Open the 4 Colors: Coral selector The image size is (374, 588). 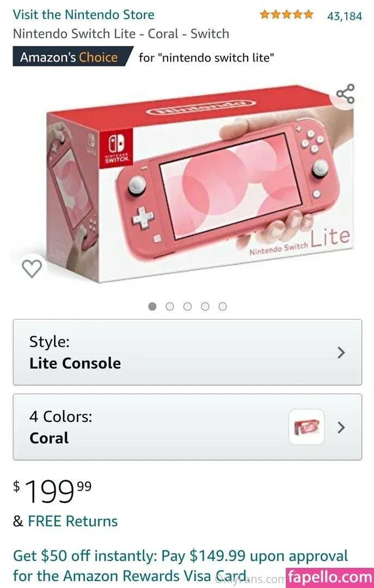click(187, 427)
